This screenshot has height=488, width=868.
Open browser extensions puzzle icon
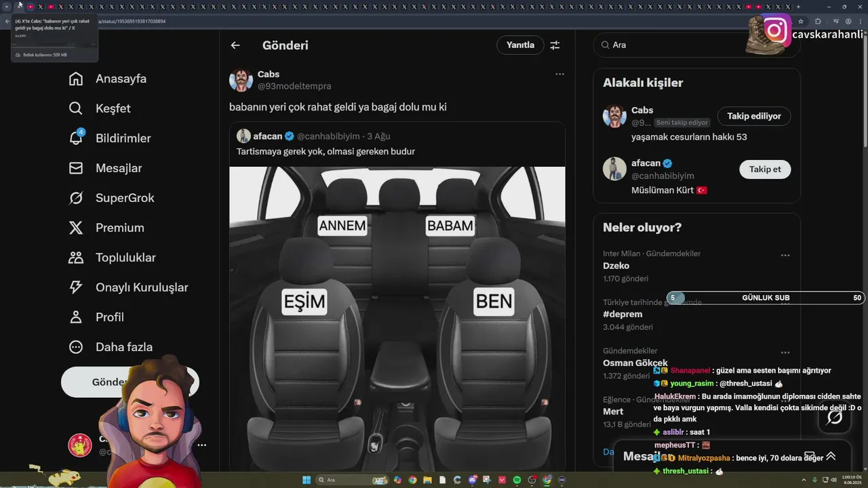coord(818,21)
